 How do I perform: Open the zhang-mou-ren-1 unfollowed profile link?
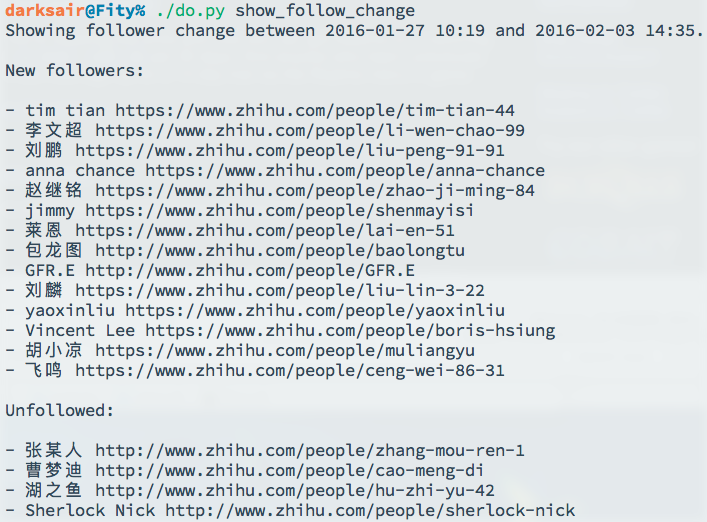pyautogui.click(x=310, y=450)
